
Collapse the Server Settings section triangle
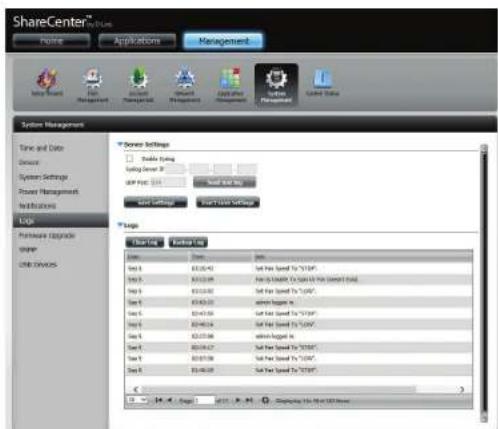click(x=119, y=144)
